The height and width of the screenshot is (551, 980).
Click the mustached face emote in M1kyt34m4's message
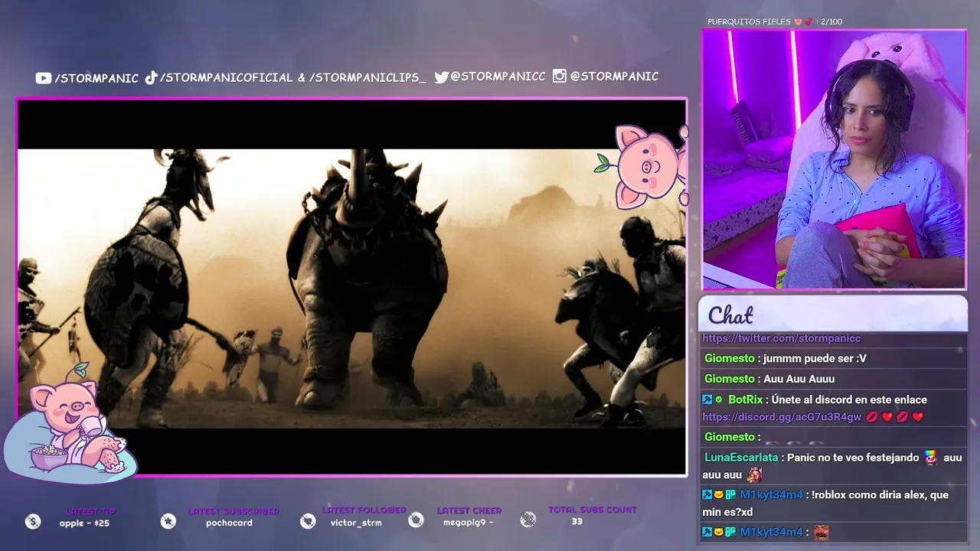(x=821, y=533)
